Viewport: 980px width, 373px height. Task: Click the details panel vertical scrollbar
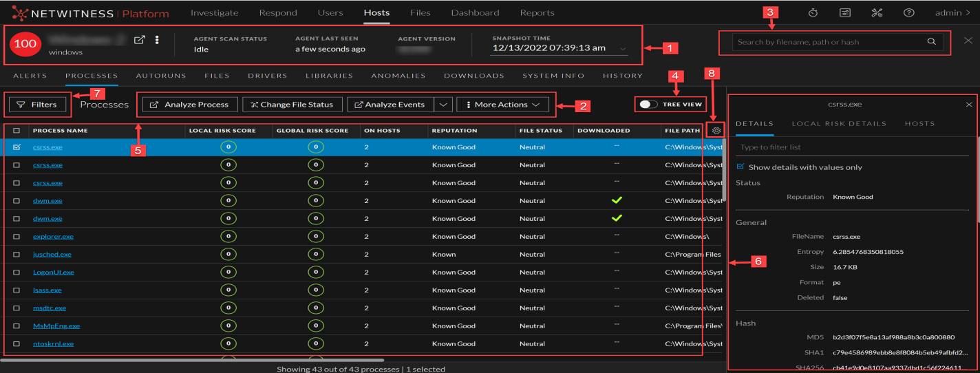(x=978, y=179)
